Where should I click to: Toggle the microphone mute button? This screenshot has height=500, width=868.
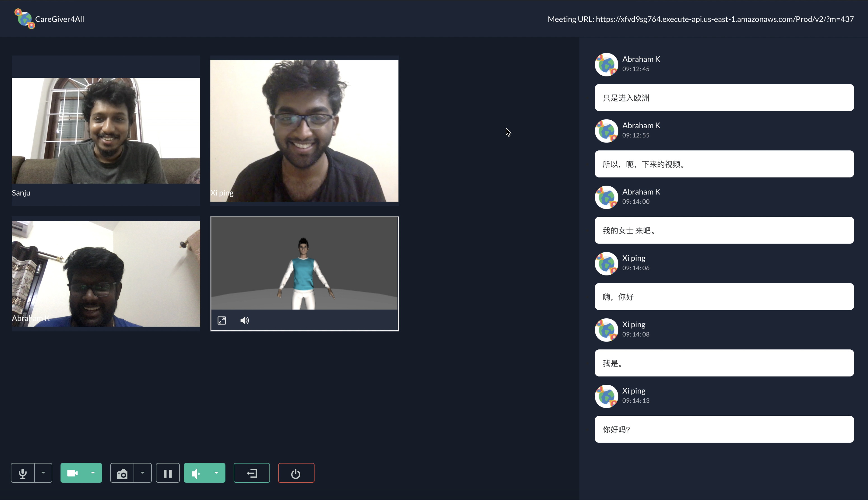click(23, 473)
